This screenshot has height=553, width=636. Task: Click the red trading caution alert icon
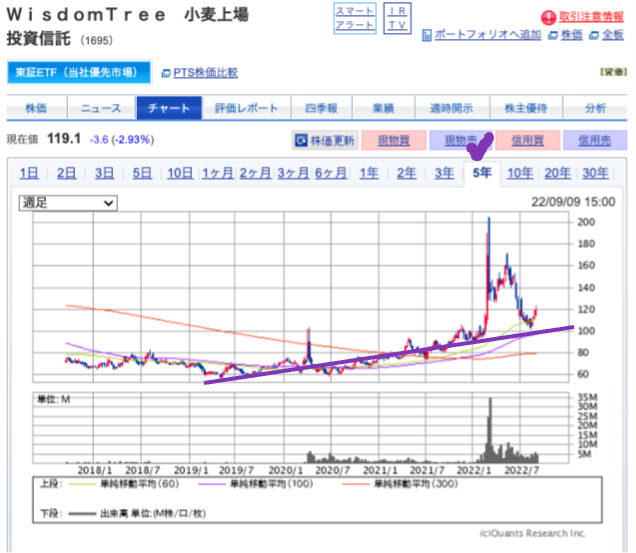pyautogui.click(x=548, y=17)
